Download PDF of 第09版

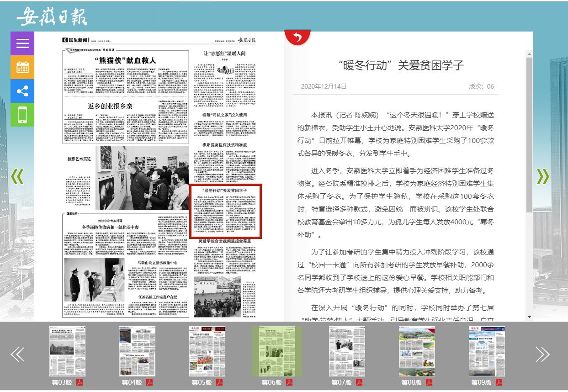(499, 382)
